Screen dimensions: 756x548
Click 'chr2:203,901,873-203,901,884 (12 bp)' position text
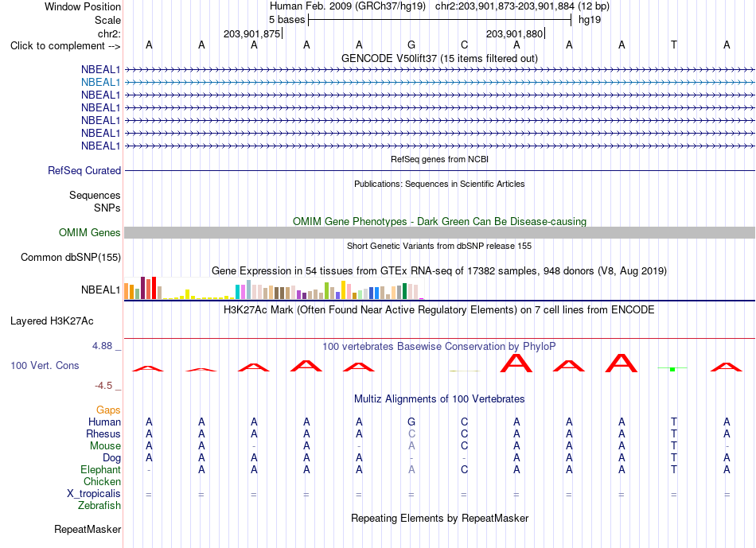(522, 6)
